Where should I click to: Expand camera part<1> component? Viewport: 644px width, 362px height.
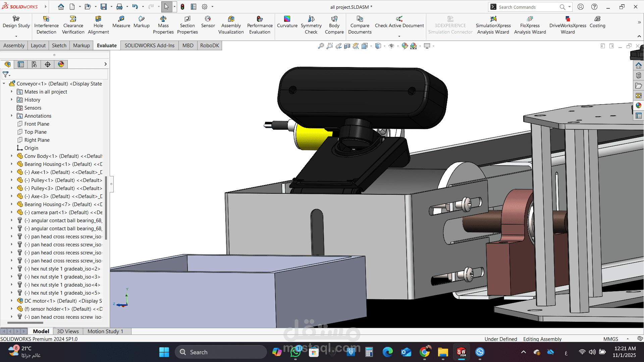tap(11, 212)
